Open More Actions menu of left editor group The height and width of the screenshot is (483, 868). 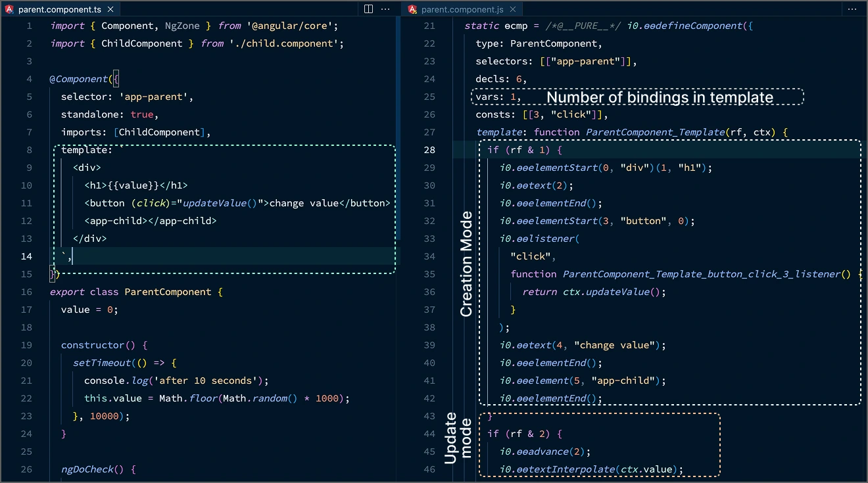point(386,9)
